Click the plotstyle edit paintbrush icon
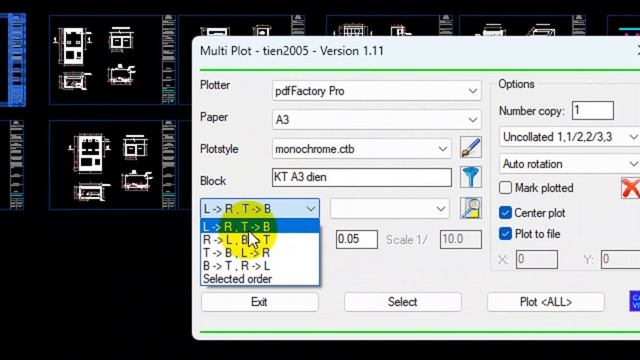This screenshot has width=640, height=360. pyautogui.click(x=471, y=147)
